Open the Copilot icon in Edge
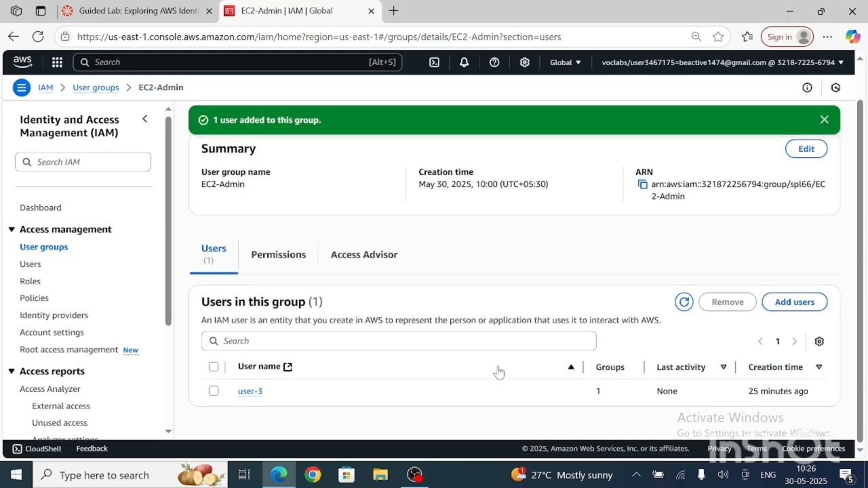The image size is (868, 488). point(852,37)
